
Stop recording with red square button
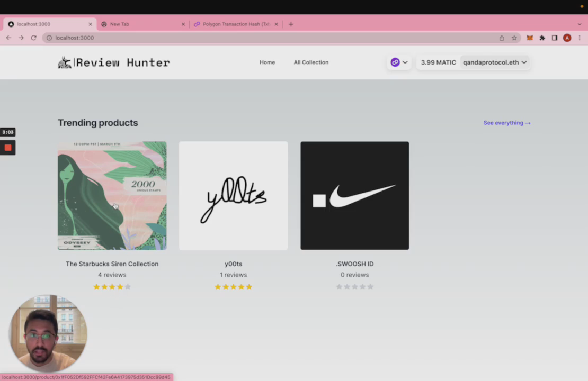tap(8, 148)
